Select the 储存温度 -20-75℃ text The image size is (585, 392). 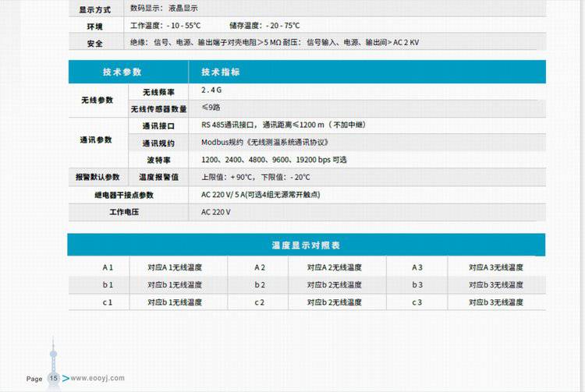click(x=264, y=26)
